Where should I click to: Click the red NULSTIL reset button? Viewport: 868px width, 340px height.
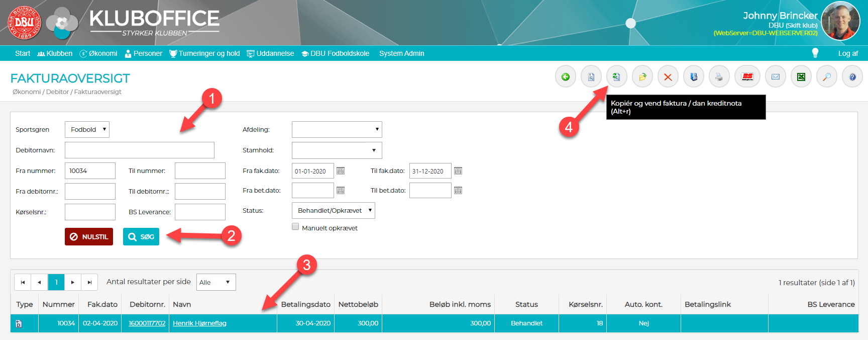pyautogui.click(x=89, y=236)
